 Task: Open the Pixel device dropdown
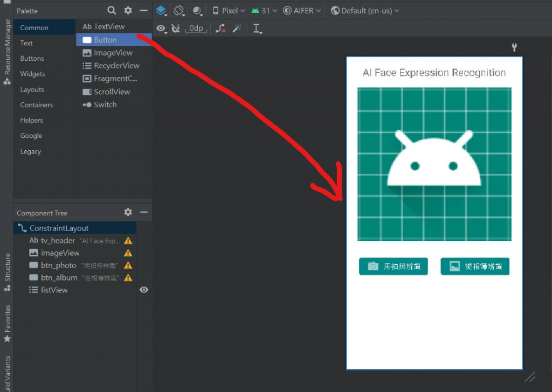pos(229,11)
